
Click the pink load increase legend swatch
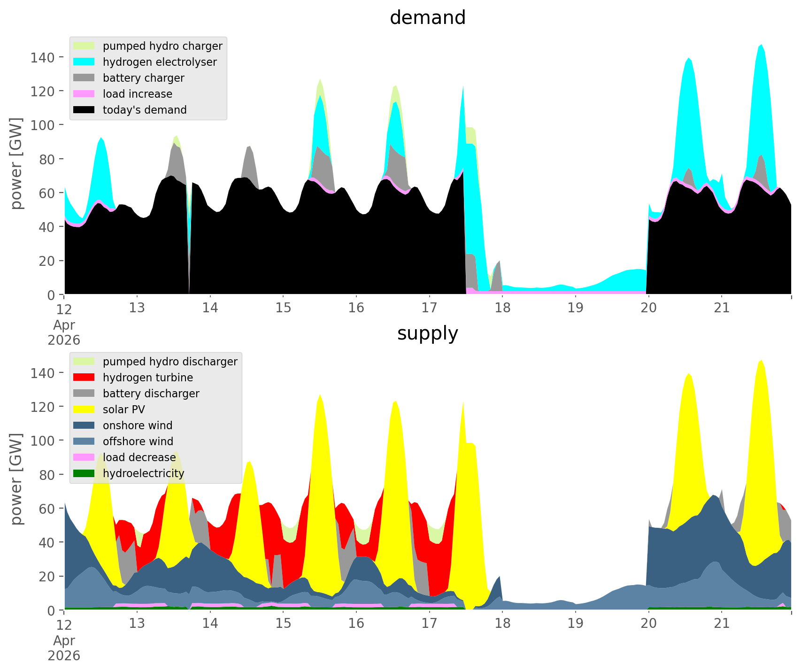tap(84, 94)
